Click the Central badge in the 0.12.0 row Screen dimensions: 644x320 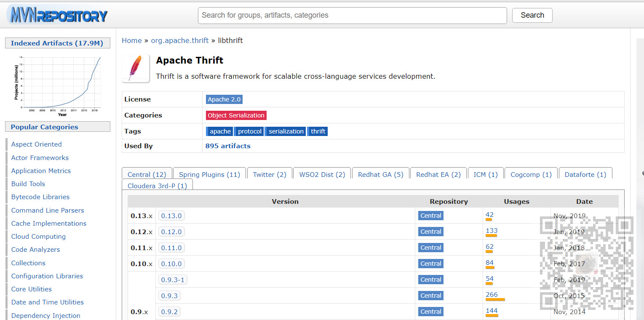click(x=430, y=232)
